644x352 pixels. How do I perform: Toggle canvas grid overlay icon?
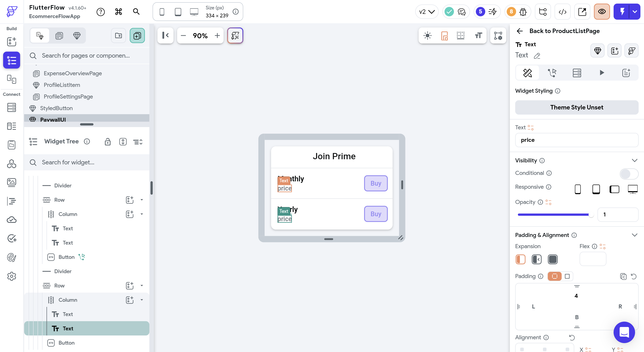(x=460, y=36)
